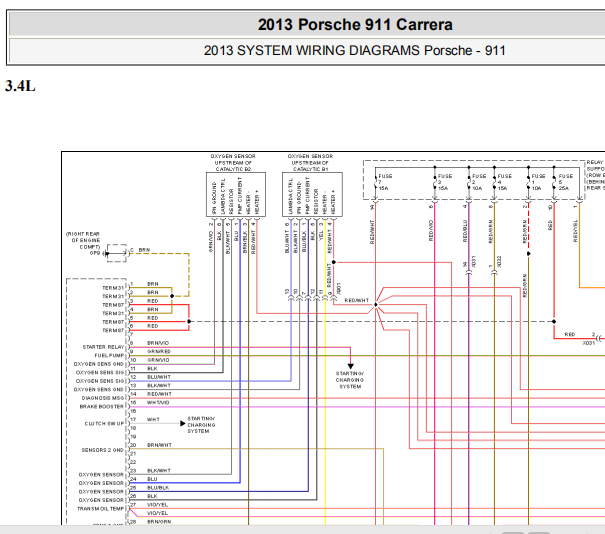Screen dimensions: 605x534
Task: Click the BLU/BLK wire label at pin 25
Action: pyautogui.click(x=158, y=487)
